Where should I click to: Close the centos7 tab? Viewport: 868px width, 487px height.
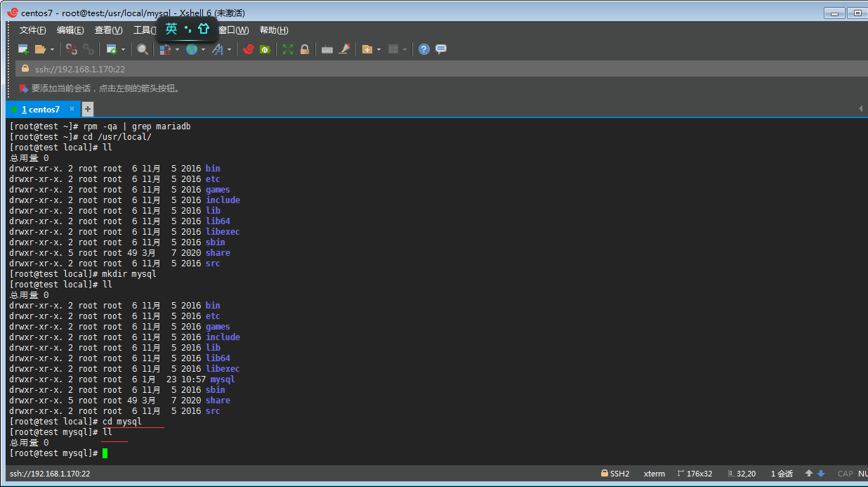71,109
